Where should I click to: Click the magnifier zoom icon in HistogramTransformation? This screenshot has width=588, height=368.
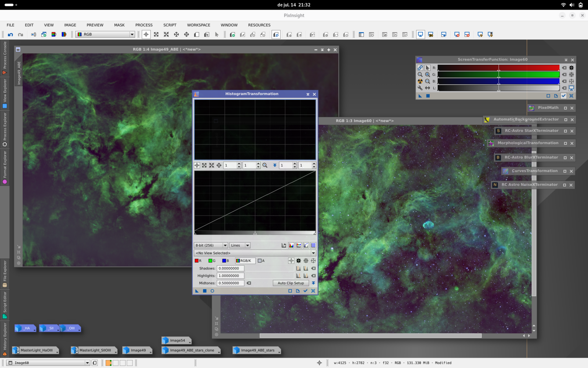(265, 165)
